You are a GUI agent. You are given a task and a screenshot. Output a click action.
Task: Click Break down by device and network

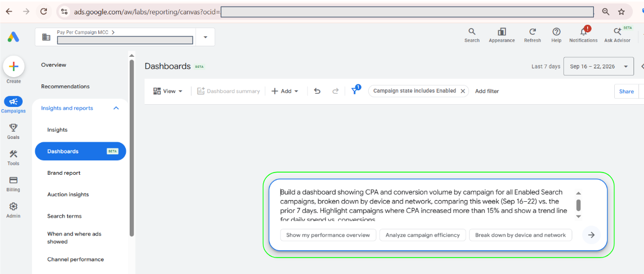[x=520, y=235]
